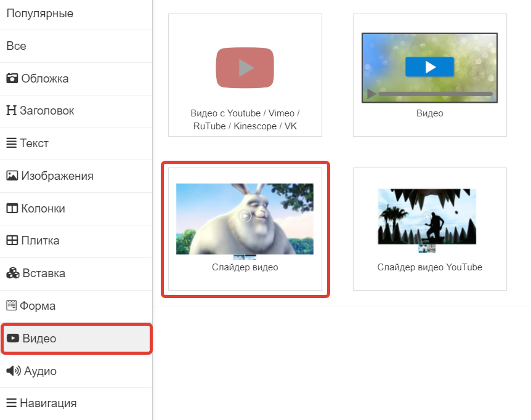Click the grid icon beside Плитка
Image resolution: width=531 pixels, height=420 pixels.
12,240
